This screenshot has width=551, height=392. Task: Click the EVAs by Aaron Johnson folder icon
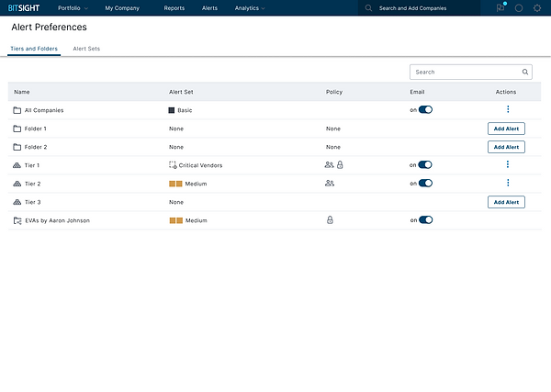coord(17,220)
